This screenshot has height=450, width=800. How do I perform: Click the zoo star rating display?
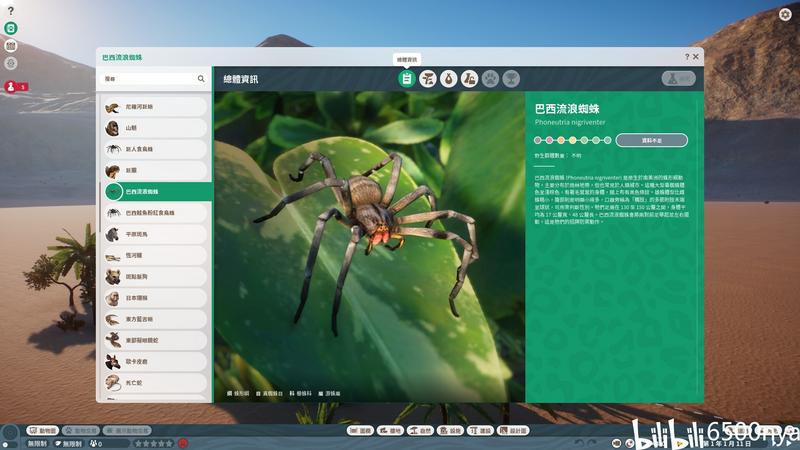[154, 444]
